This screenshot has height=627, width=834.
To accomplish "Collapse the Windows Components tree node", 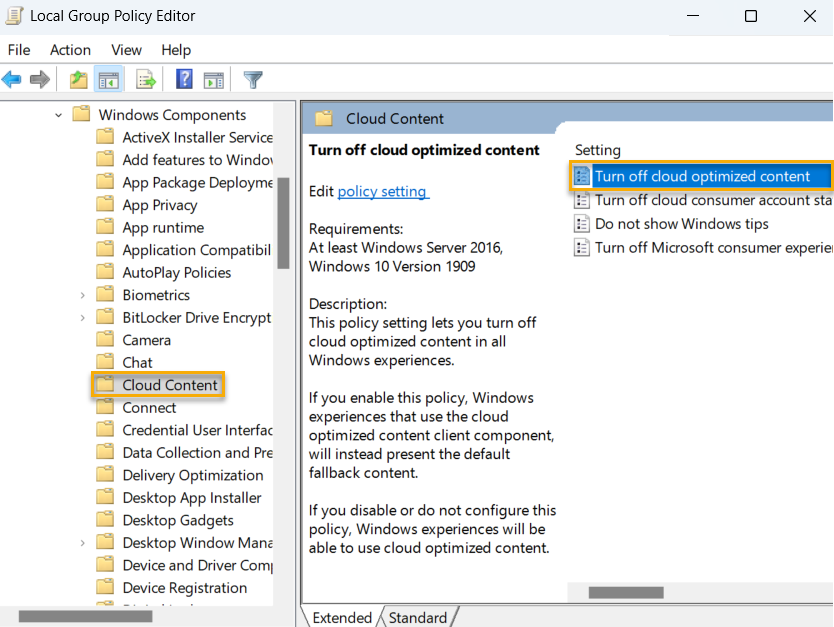I will [58, 114].
